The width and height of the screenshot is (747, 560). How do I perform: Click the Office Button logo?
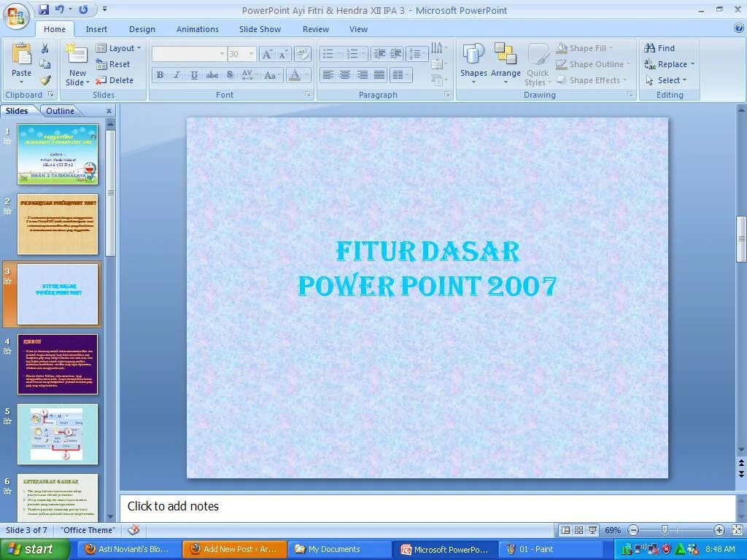[16, 16]
